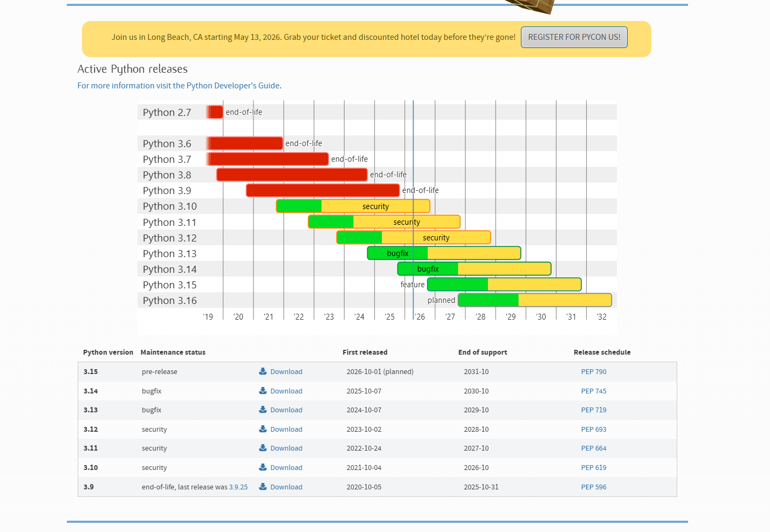Click the Python 3.11 security bar in chart

[384, 222]
